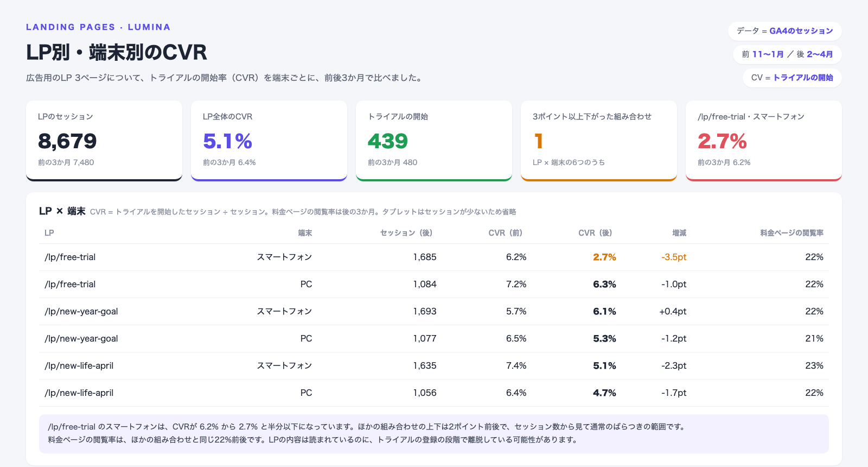Click the 前の3か月 7,480 subtext
The height and width of the screenshot is (467, 868).
[x=66, y=162]
